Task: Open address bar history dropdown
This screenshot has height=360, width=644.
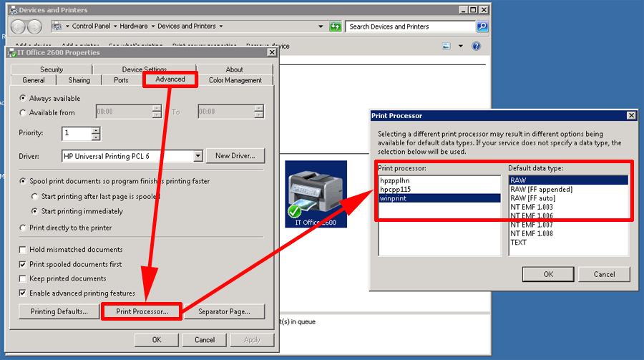Action: coord(321,26)
